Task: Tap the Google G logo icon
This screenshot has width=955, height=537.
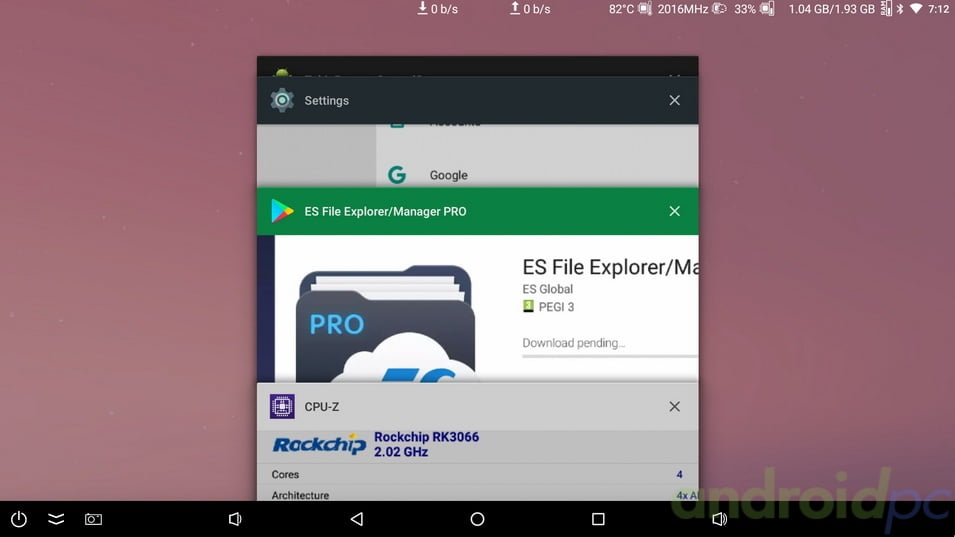Action: (x=397, y=175)
